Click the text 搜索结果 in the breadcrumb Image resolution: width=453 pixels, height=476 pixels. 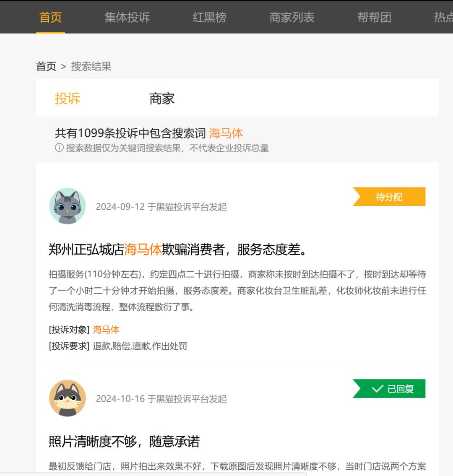click(x=91, y=66)
